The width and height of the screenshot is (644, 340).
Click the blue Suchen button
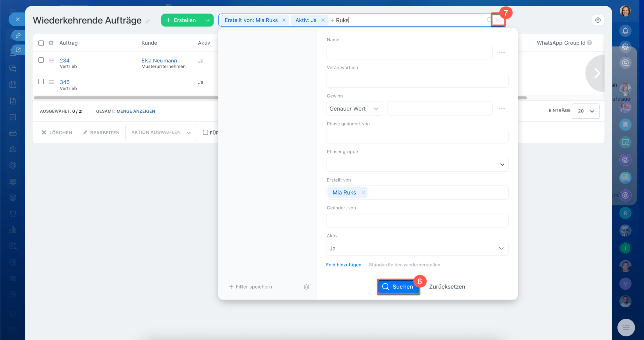[398, 287]
